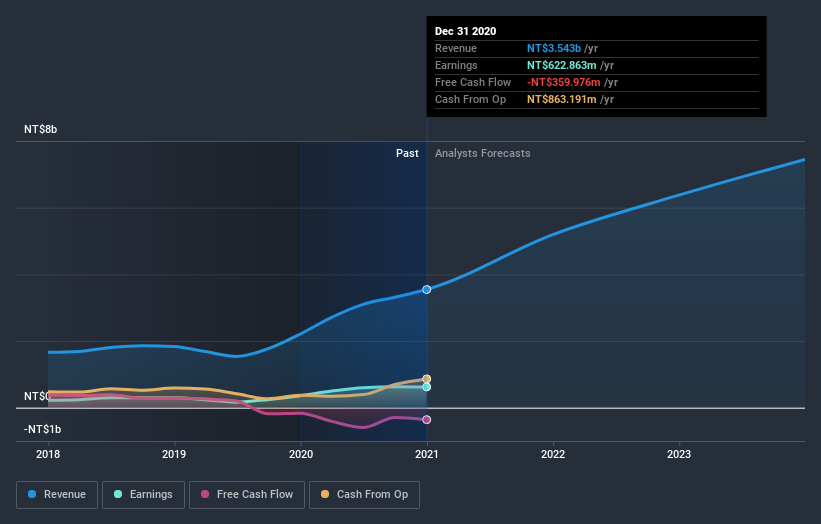Click the NT$8b y-axis label
Screen dimensions: 821x524
40,129
